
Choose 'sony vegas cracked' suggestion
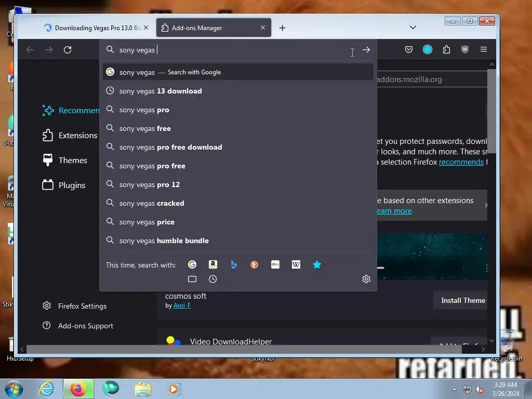pyautogui.click(x=238, y=203)
